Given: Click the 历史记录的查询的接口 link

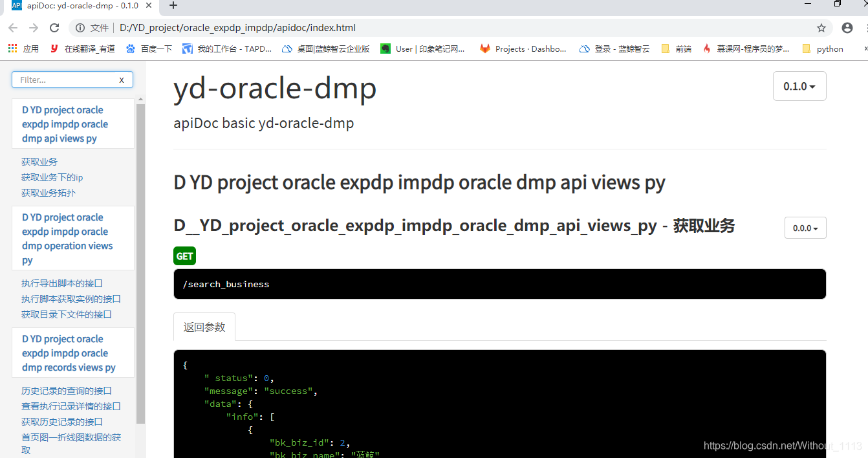Looking at the screenshot, I should (67, 391).
